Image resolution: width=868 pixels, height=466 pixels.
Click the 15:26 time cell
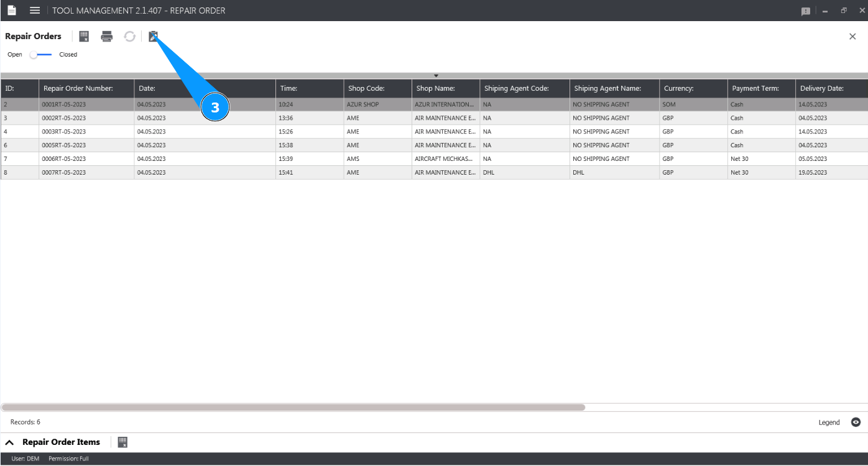[x=310, y=132]
